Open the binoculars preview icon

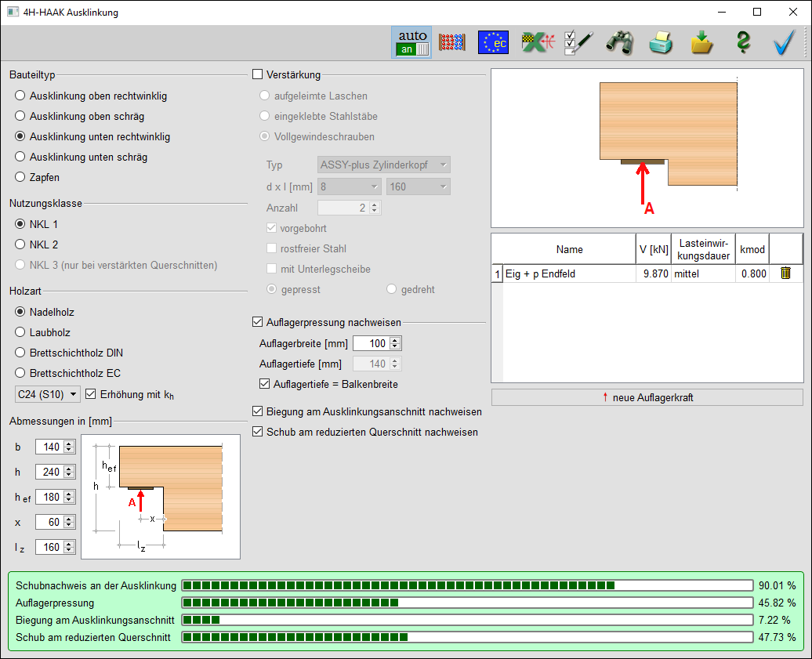(x=619, y=42)
